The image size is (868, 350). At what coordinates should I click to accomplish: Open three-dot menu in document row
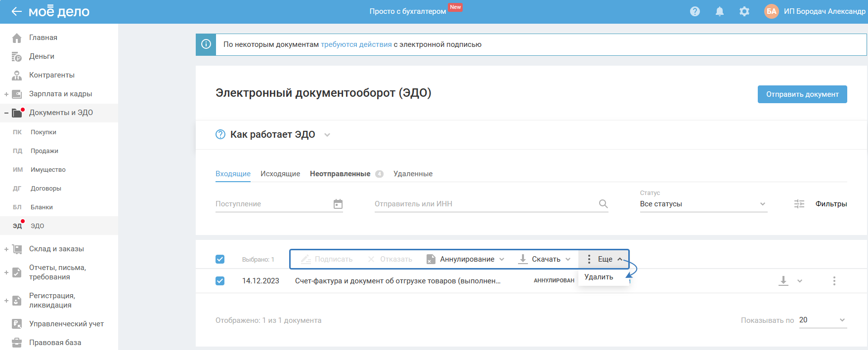click(834, 281)
